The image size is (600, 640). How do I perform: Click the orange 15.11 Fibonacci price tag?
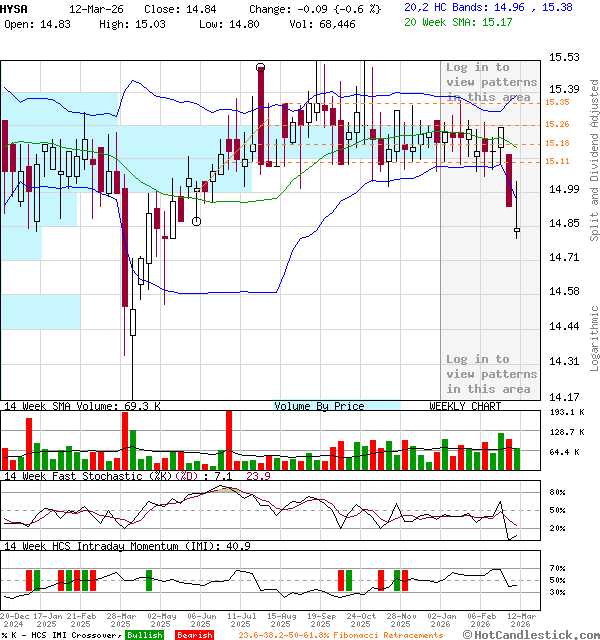point(557,161)
